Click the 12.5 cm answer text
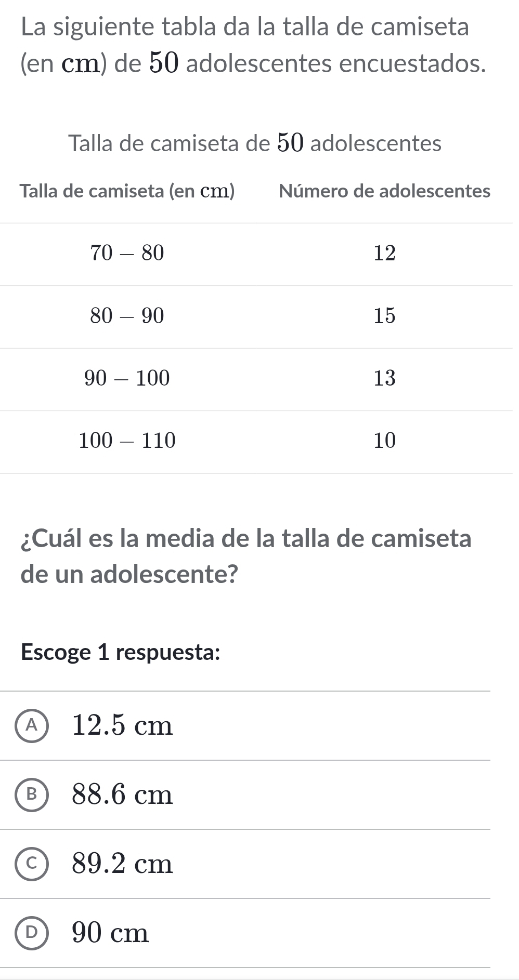 pyautogui.click(x=122, y=726)
